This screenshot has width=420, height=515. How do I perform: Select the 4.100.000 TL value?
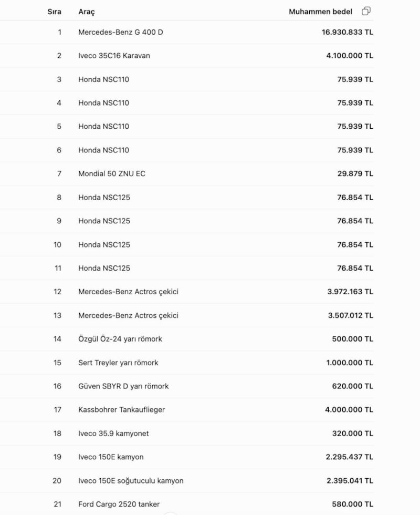coord(350,56)
